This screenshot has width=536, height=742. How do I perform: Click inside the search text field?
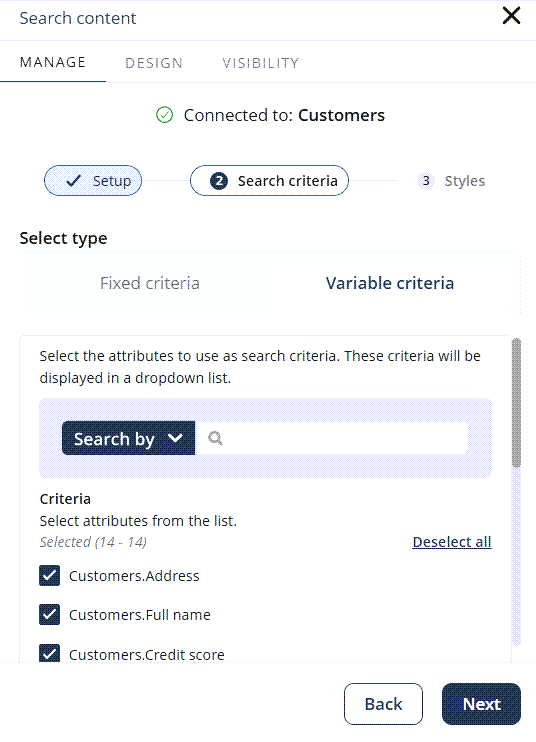331,438
